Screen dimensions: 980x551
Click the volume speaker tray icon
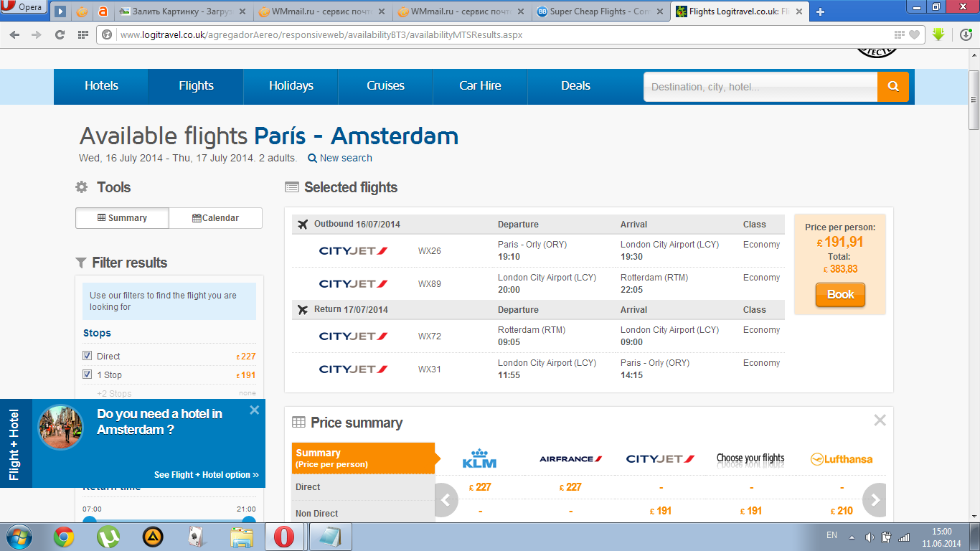point(870,537)
